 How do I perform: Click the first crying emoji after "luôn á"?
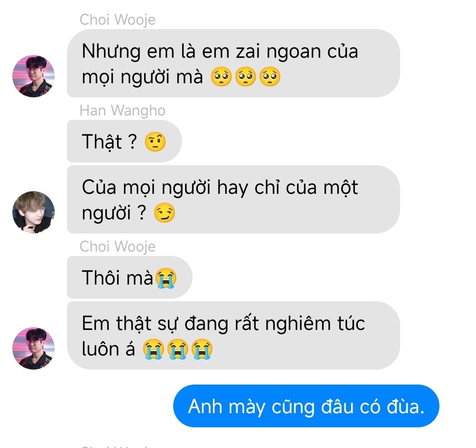pyautogui.click(x=154, y=349)
